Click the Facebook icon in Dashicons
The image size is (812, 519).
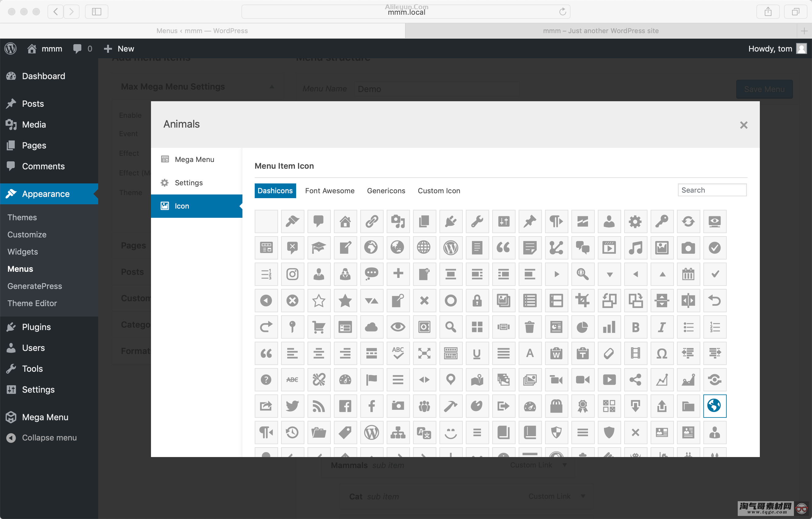344,406
